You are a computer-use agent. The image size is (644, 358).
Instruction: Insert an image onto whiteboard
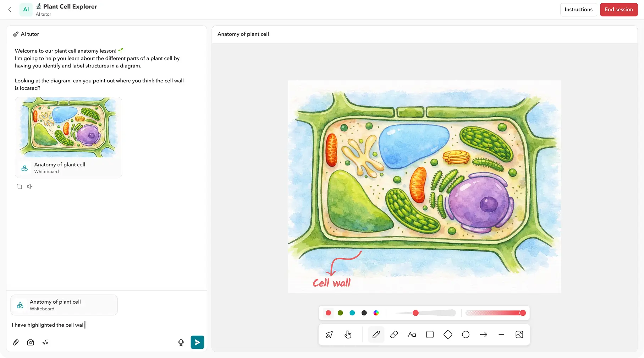(x=519, y=335)
